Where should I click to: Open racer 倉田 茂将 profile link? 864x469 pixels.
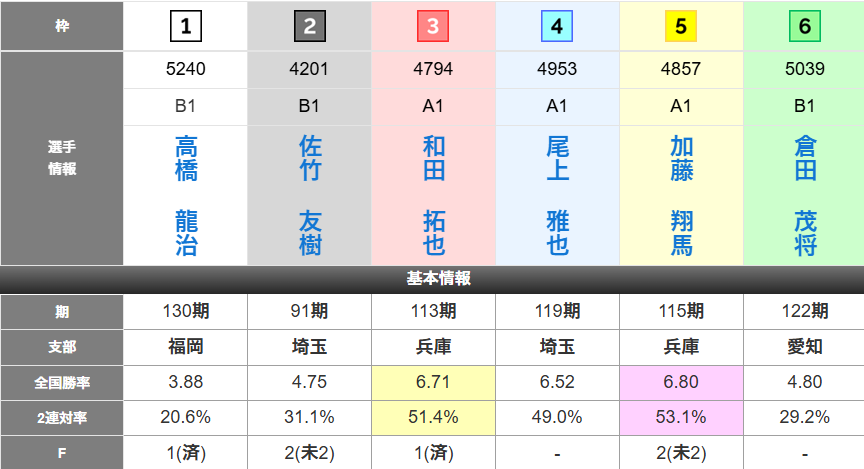(x=805, y=196)
